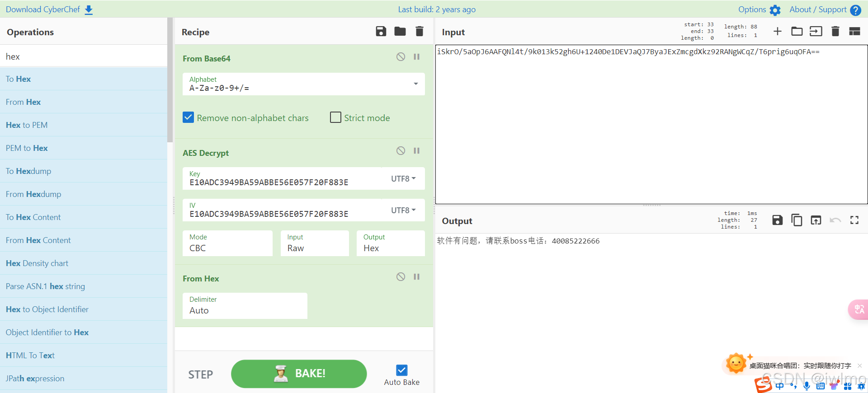Open the AES Mode CBC dropdown
The image size is (868, 393).
coord(227,243)
